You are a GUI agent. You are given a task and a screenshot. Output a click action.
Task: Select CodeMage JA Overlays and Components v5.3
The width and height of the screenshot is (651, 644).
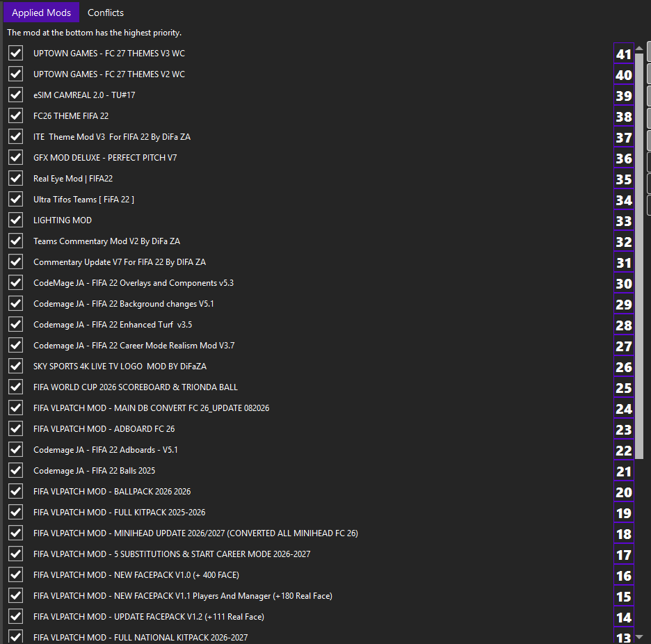tap(134, 283)
